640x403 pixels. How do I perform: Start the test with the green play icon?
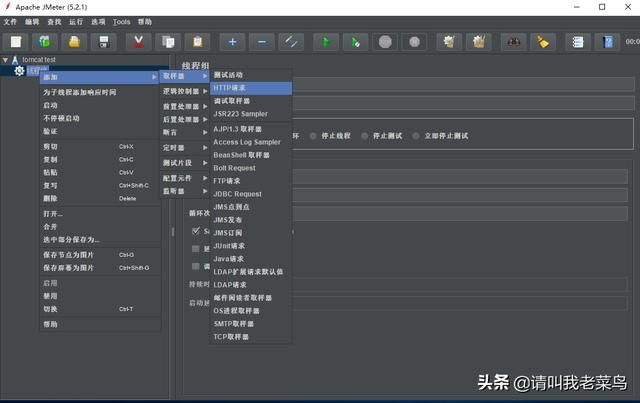pos(326,42)
